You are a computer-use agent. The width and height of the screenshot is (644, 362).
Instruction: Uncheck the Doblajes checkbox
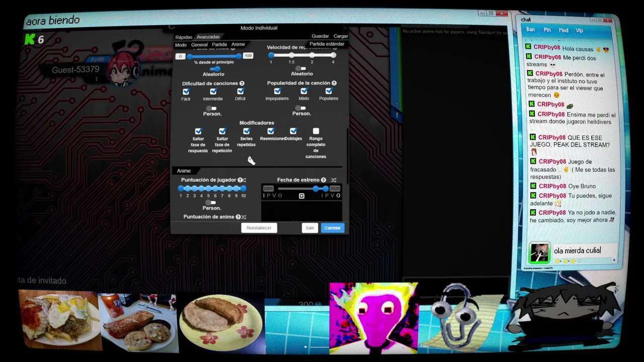click(293, 131)
